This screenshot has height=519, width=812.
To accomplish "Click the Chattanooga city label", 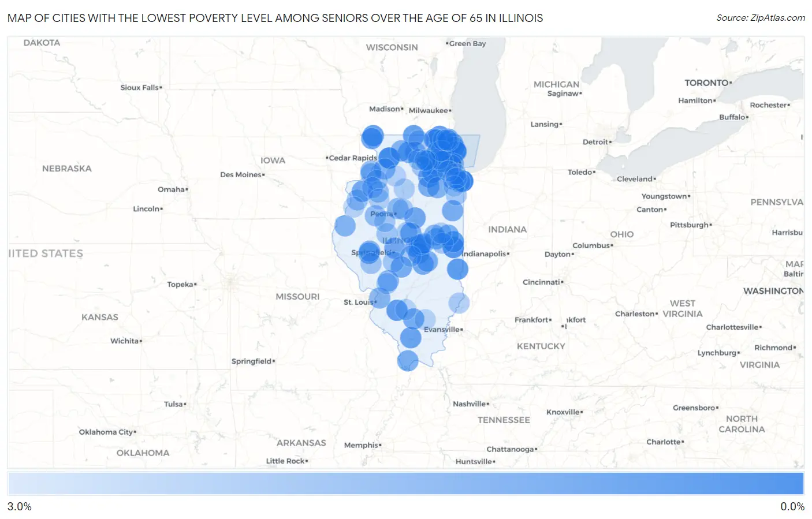I will point(511,449).
